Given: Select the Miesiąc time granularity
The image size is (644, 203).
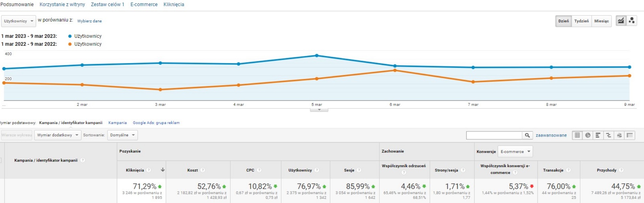Looking at the screenshot, I should (601, 21).
